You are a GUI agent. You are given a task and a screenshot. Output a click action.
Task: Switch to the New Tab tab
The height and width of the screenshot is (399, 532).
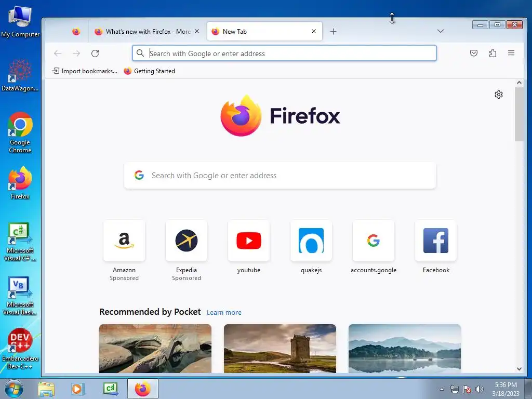pyautogui.click(x=264, y=32)
